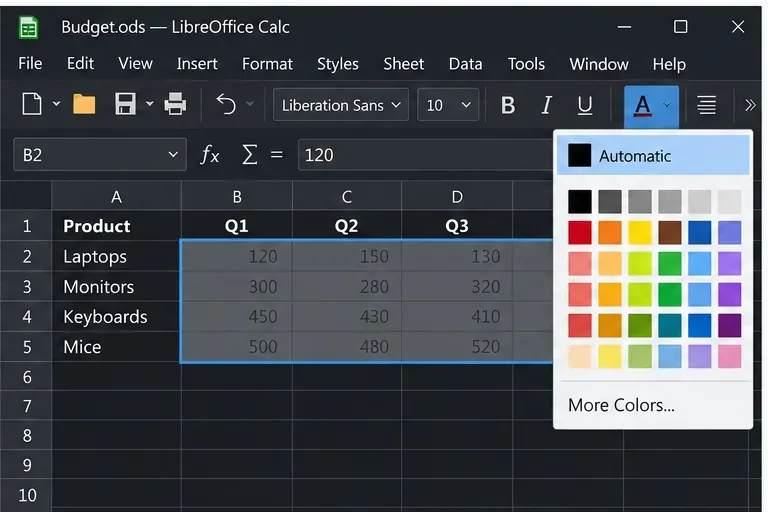Pick the brown swatch in the palette
768x512 pixels.
[670, 232]
